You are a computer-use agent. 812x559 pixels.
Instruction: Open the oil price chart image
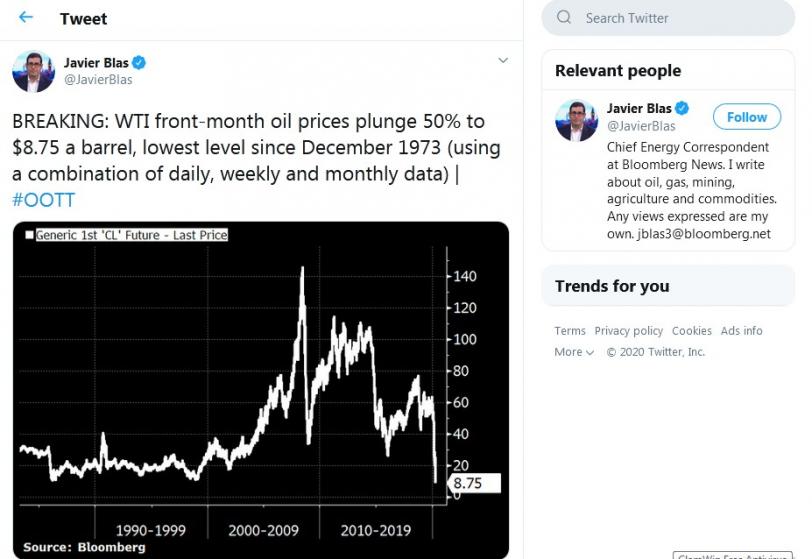point(261,390)
